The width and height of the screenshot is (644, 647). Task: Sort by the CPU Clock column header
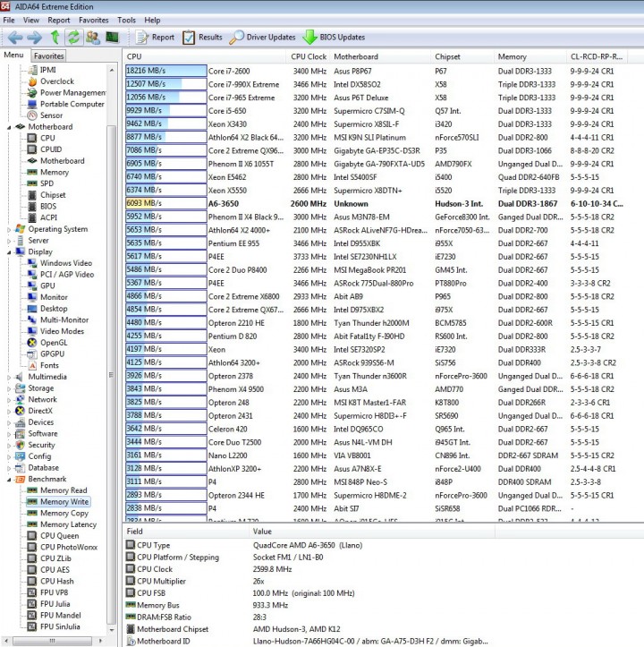pos(309,56)
